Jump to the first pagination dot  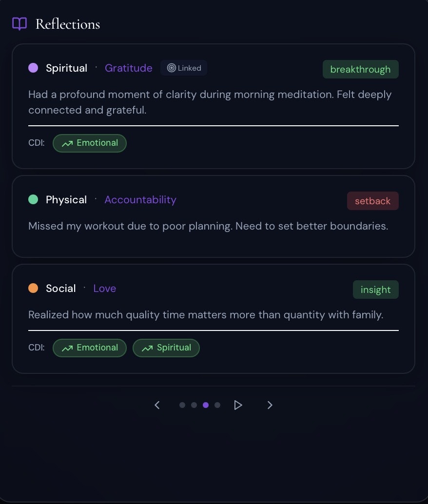click(x=182, y=405)
